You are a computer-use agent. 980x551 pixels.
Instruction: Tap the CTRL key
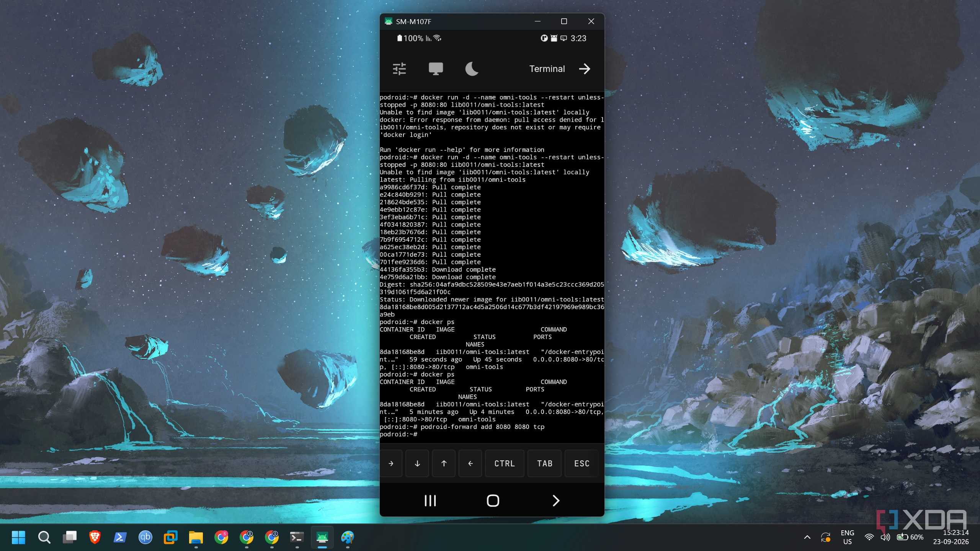[505, 463]
